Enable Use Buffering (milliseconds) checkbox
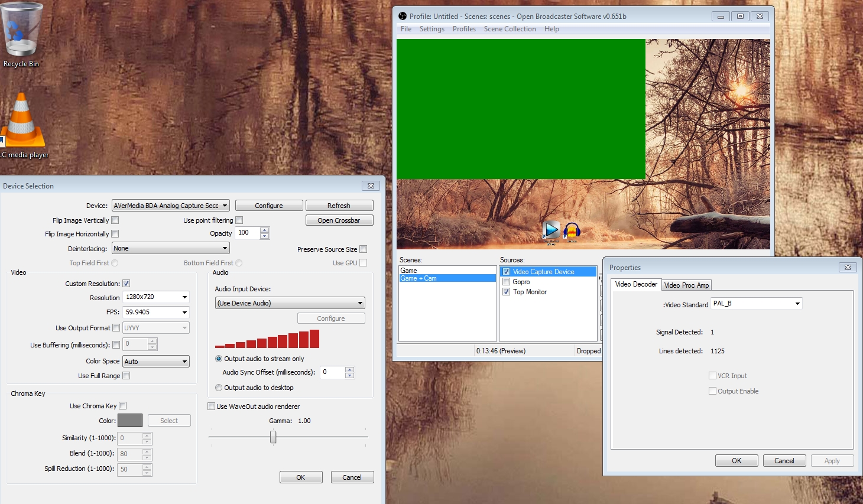The height and width of the screenshot is (504, 863). click(x=116, y=345)
